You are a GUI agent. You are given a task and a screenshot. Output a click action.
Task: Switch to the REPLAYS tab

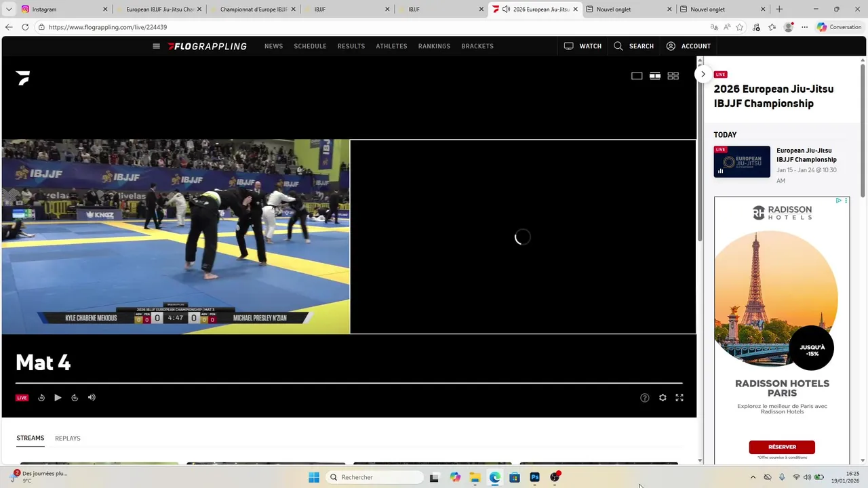(x=68, y=438)
